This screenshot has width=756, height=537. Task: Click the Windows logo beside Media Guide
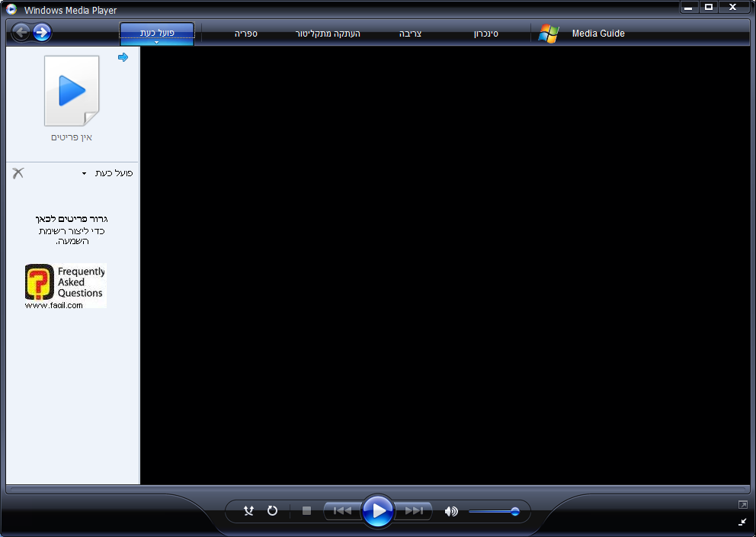click(x=548, y=34)
